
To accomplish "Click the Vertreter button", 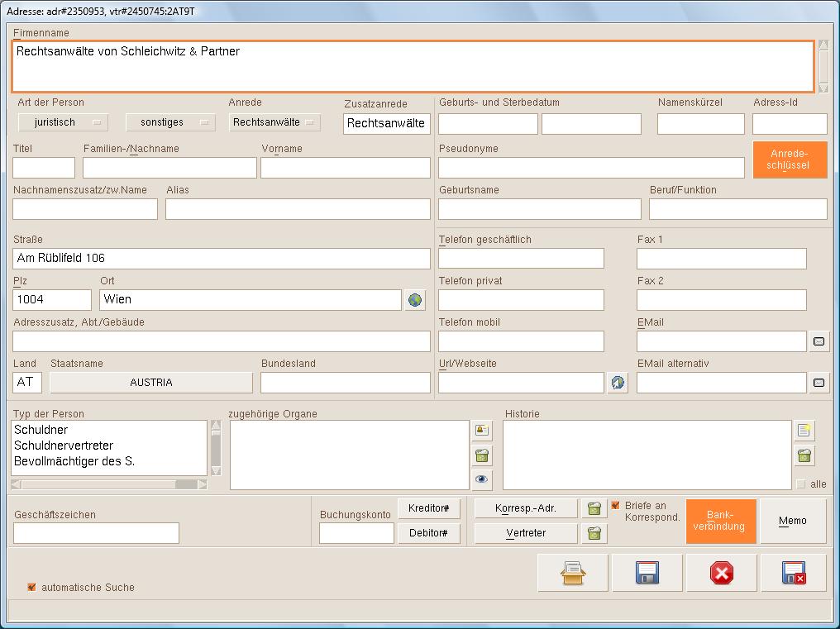I will (x=526, y=533).
